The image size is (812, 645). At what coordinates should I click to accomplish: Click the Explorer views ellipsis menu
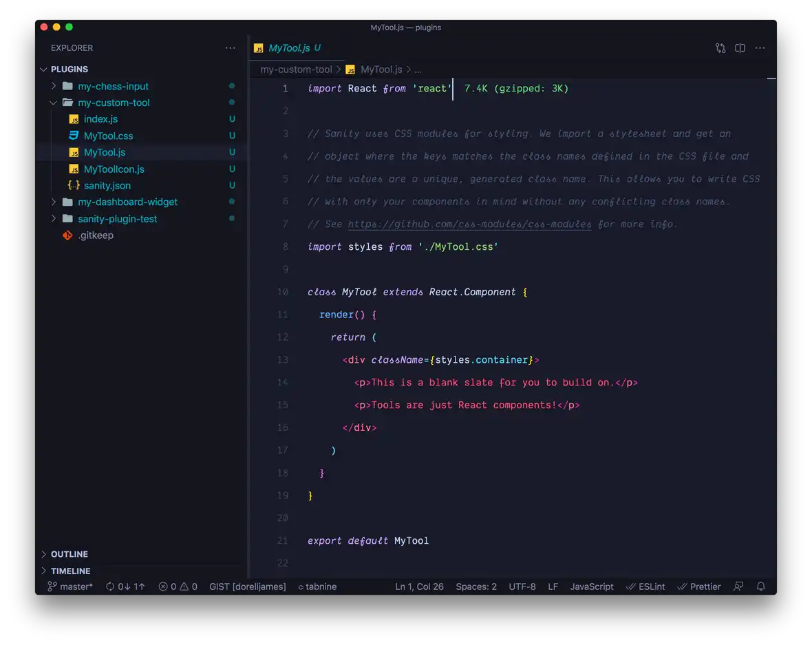click(231, 47)
